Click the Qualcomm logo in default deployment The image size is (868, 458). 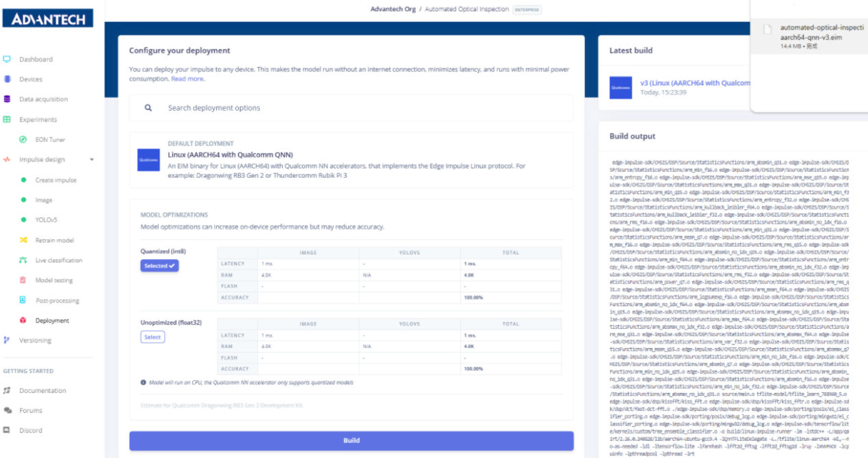pyautogui.click(x=148, y=160)
